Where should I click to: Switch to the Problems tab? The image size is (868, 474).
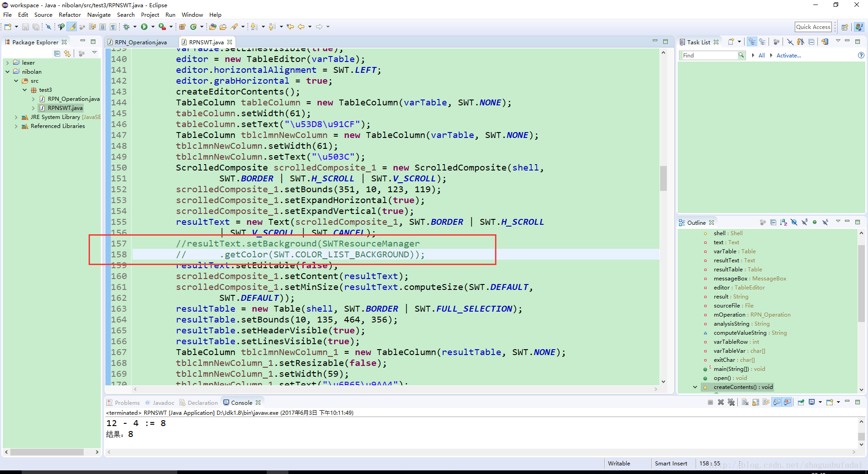tap(123, 403)
